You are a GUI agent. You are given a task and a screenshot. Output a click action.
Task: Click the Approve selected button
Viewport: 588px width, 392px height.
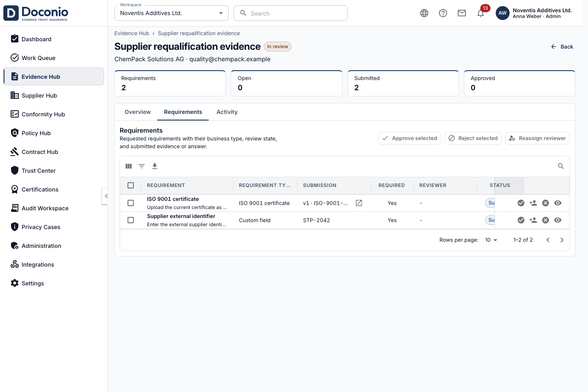click(410, 138)
